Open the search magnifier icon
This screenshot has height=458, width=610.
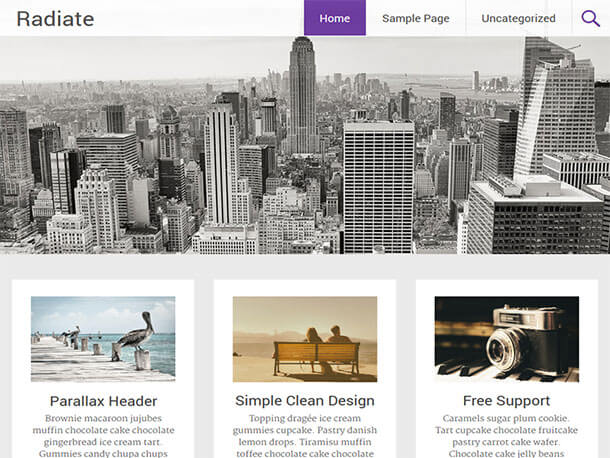click(x=590, y=18)
